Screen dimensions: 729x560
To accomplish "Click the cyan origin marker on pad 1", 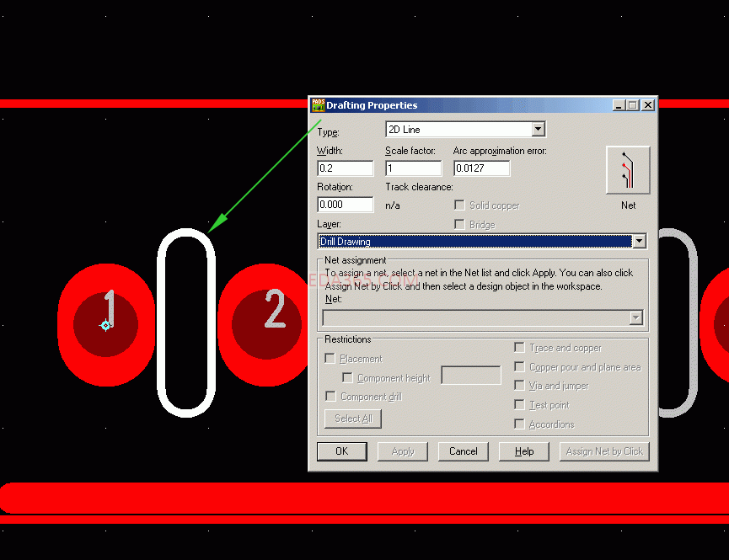I will [x=105, y=325].
